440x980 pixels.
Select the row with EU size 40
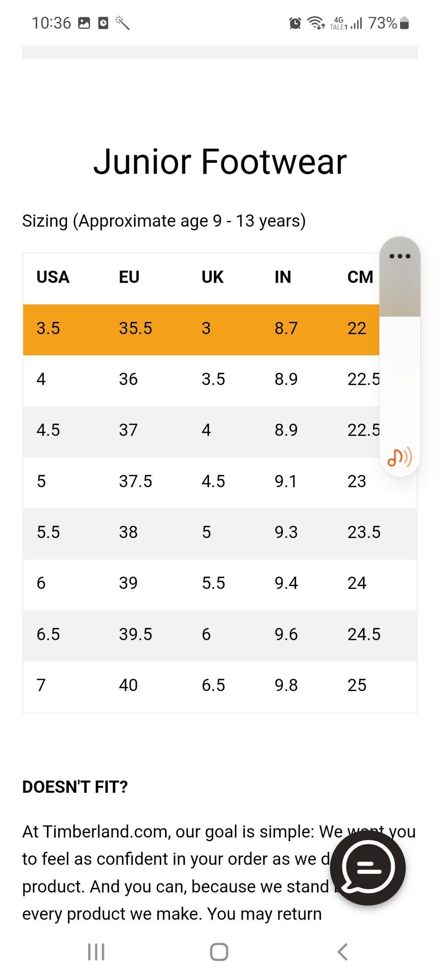pyautogui.click(x=220, y=686)
